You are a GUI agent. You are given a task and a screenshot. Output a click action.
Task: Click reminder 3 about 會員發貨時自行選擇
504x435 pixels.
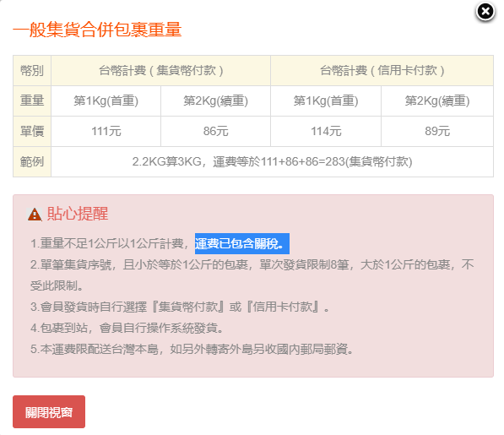pos(180,307)
